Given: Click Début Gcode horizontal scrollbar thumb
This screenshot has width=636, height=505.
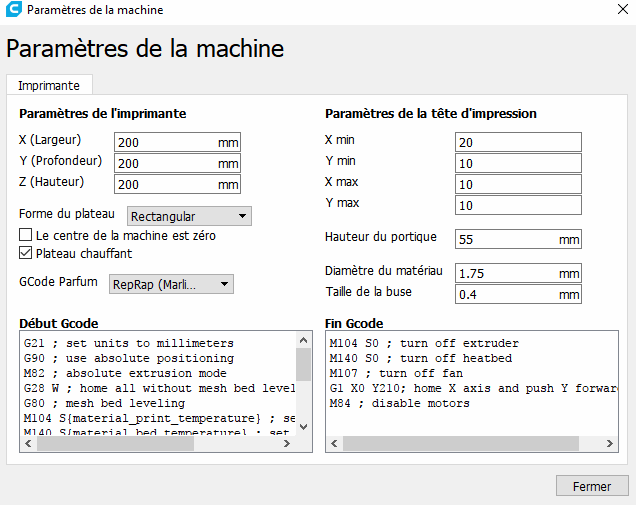Looking at the screenshot, I should pyautogui.click(x=116, y=443).
